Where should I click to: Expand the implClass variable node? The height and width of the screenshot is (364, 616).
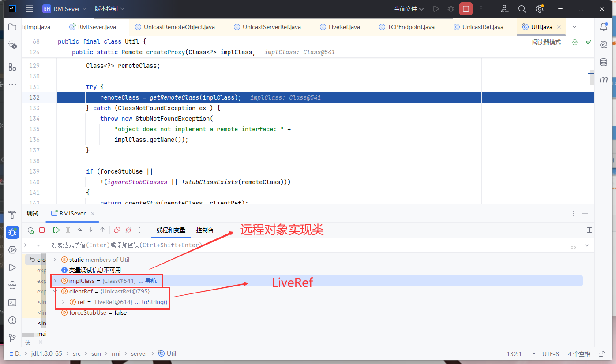point(55,281)
